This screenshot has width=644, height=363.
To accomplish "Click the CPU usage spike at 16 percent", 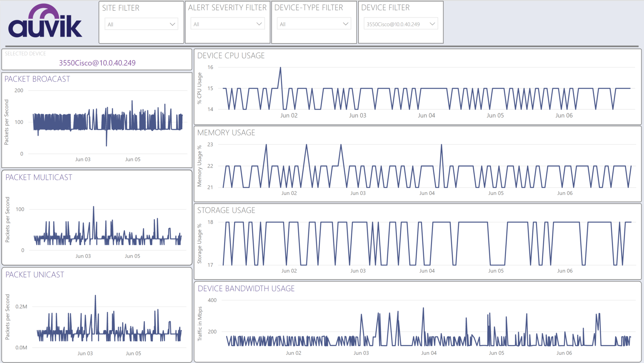I will click(280, 68).
